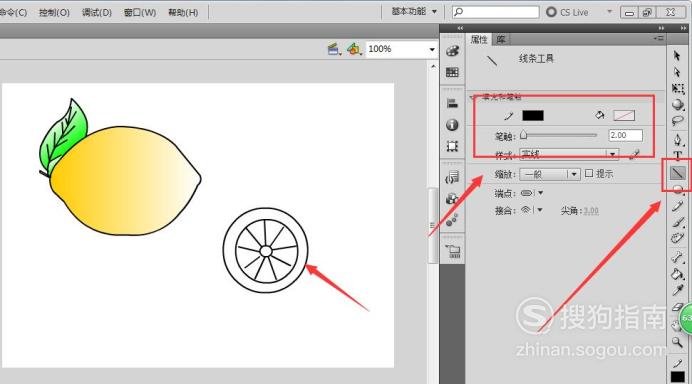Click the search field in the top bar

point(496,12)
